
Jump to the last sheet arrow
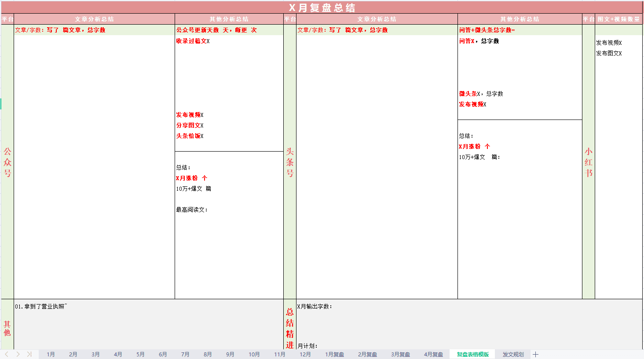[29, 354]
